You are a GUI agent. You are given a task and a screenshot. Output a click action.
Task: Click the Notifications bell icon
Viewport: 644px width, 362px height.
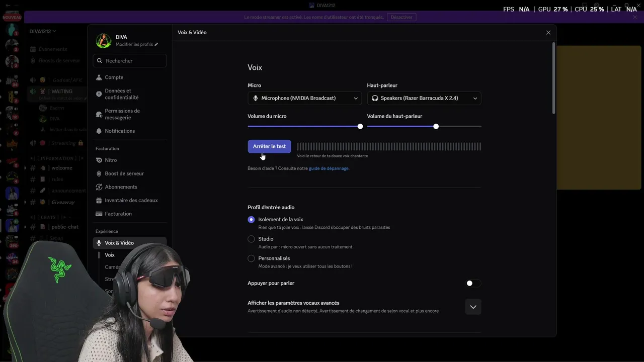99,131
